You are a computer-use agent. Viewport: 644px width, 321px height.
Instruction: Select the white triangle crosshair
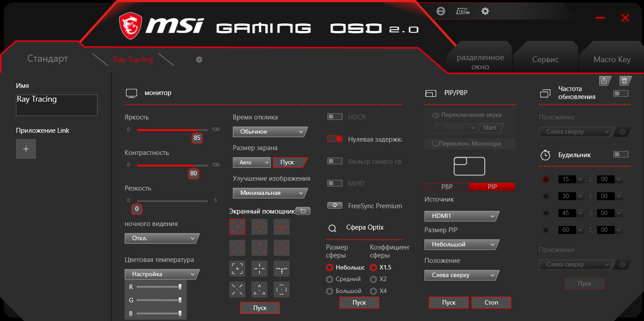click(x=259, y=289)
